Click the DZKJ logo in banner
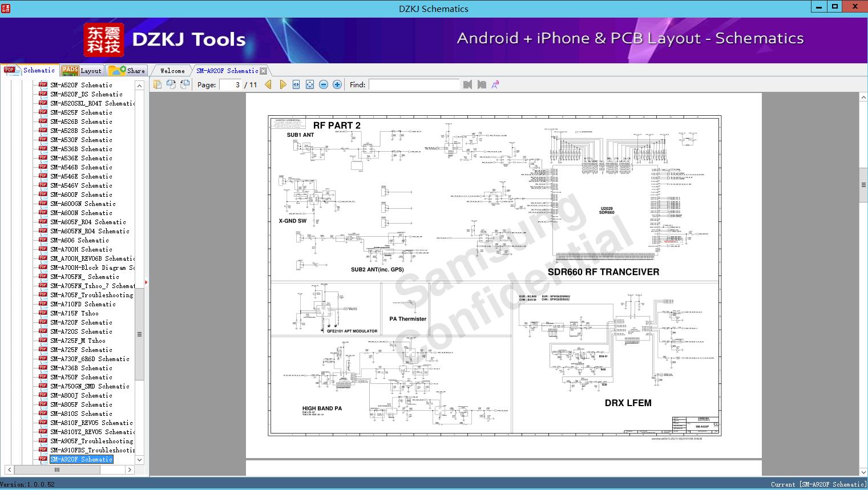Viewport: 868px width, 490px height. click(x=103, y=40)
